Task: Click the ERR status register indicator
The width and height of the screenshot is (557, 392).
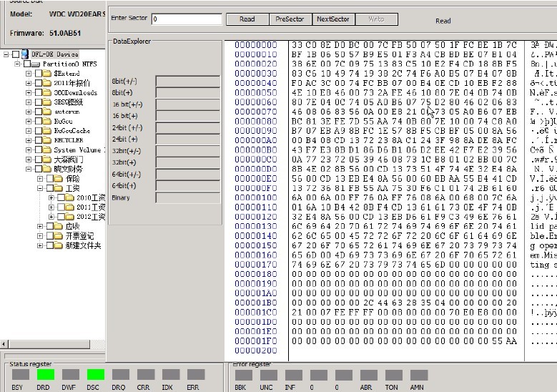Action: (196, 375)
